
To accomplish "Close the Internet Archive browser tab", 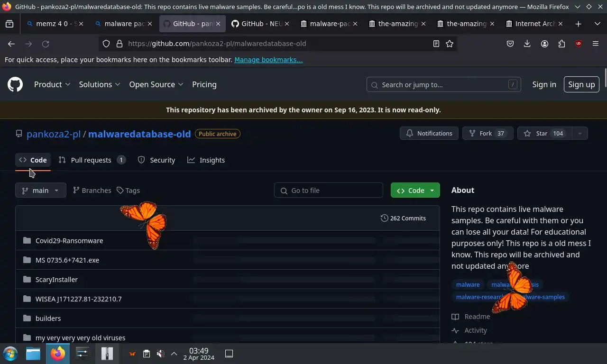I will coord(561,24).
